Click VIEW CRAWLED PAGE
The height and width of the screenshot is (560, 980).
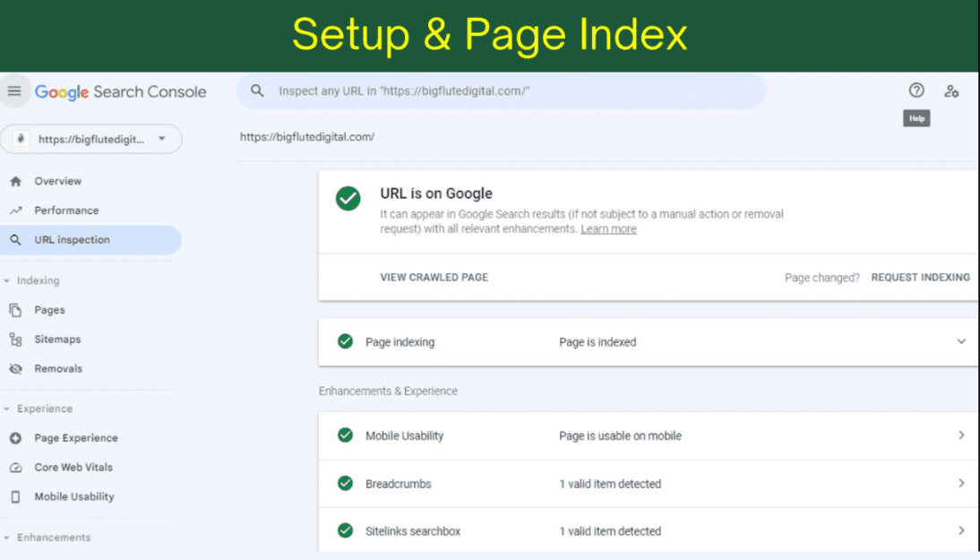[434, 278]
